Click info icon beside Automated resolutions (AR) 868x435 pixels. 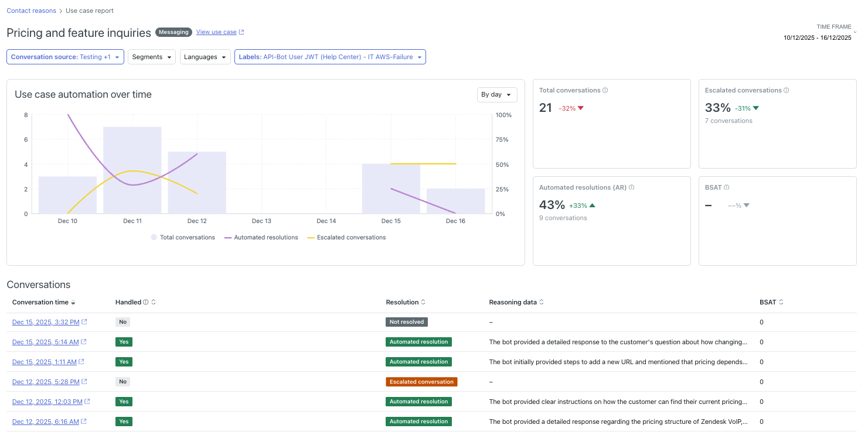tap(632, 188)
